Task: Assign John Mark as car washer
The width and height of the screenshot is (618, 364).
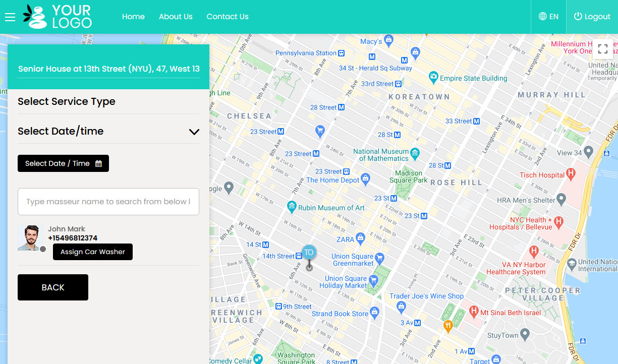Action: 92,252
